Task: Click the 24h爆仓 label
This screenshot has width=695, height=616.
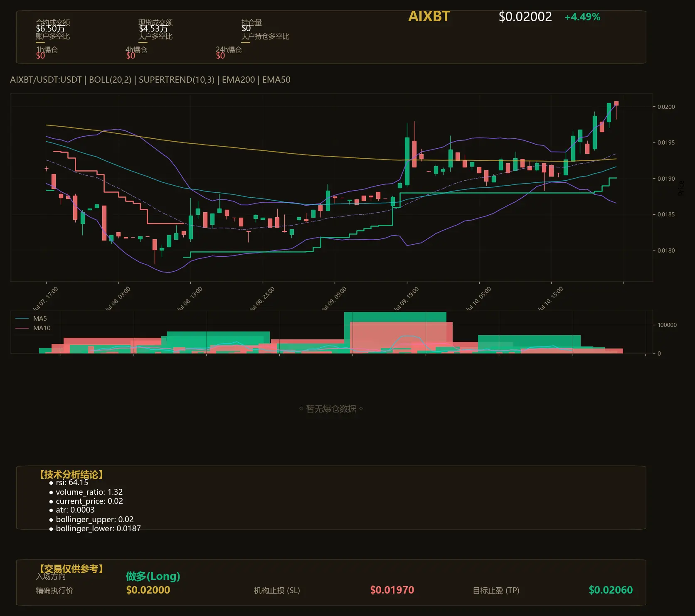Action: 229,50
